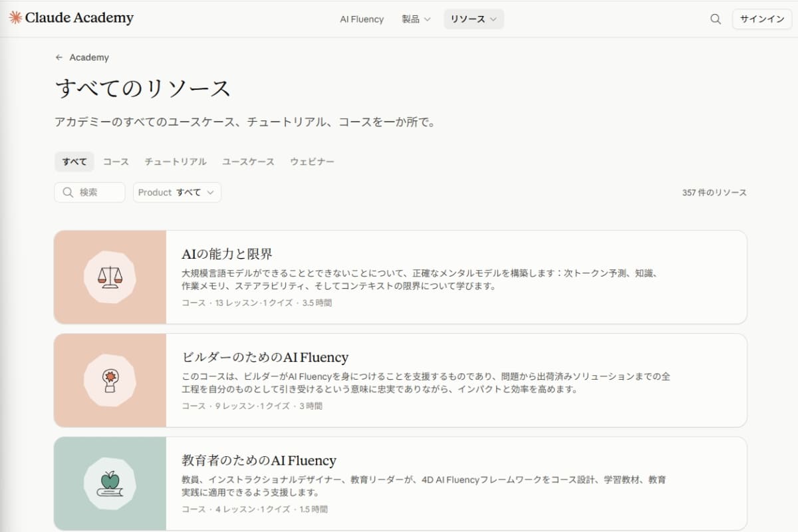
Task: Focus the 検索 input field
Action: [x=90, y=192]
